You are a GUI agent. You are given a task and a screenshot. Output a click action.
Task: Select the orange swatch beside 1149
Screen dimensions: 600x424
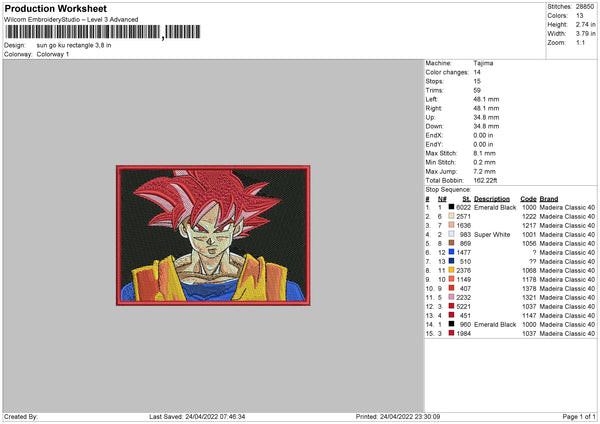(x=451, y=279)
